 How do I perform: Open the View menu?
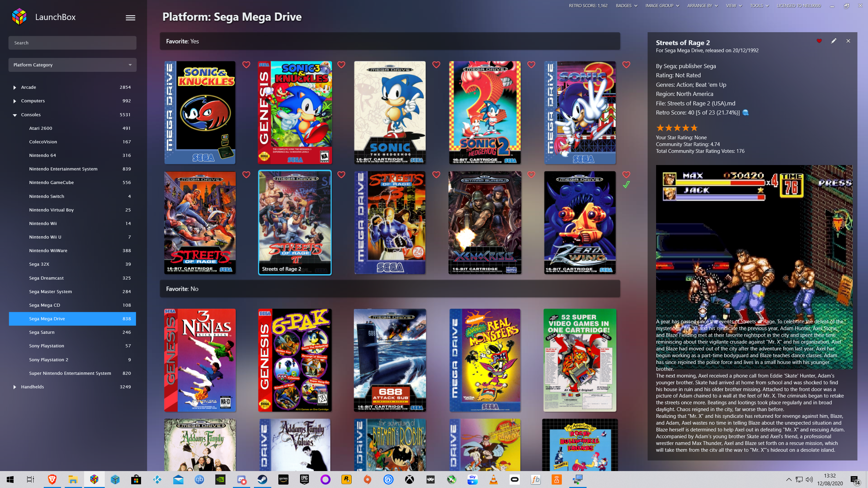734,6
